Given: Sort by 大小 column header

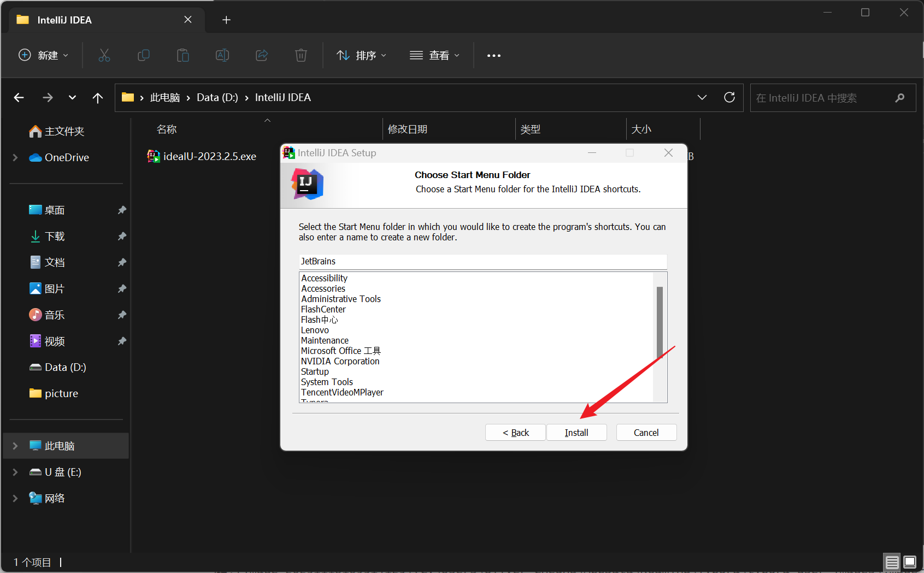Looking at the screenshot, I should tap(641, 129).
